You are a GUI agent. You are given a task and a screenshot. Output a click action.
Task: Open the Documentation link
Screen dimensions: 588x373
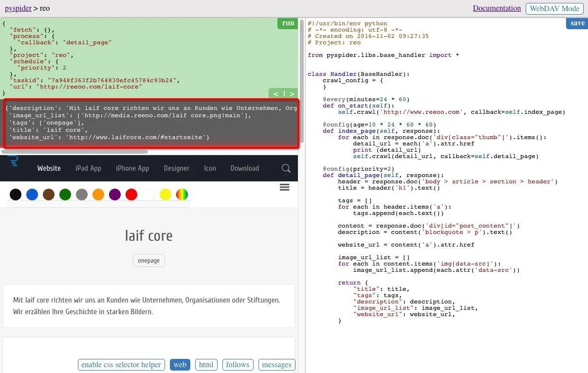pos(497,8)
